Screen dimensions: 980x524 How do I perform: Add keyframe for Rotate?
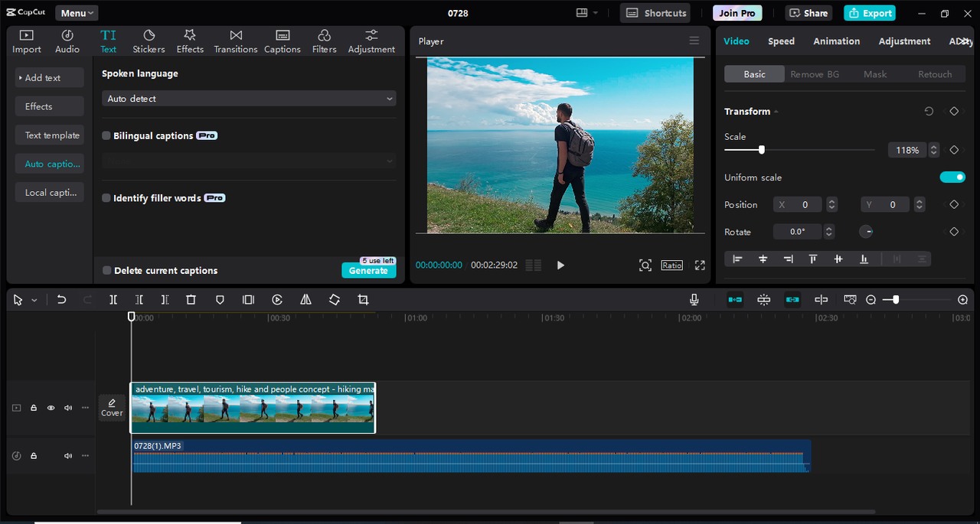(x=954, y=231)
